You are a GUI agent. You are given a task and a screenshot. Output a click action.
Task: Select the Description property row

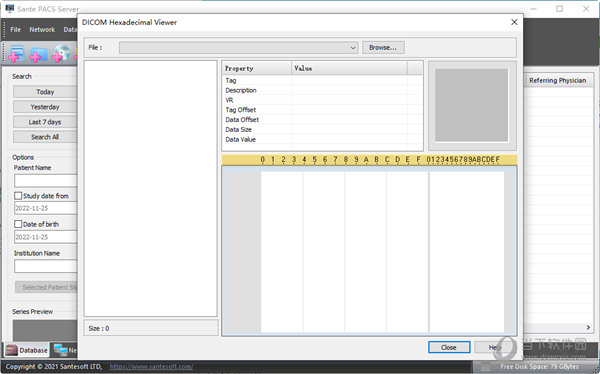pyautogui.click(x=322, y=90)
